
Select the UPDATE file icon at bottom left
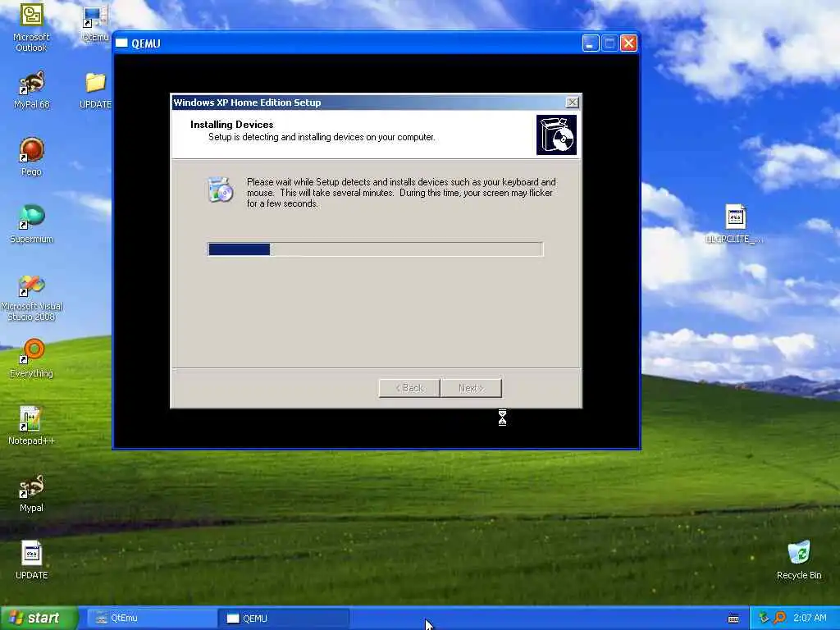(x=32, y=560)
